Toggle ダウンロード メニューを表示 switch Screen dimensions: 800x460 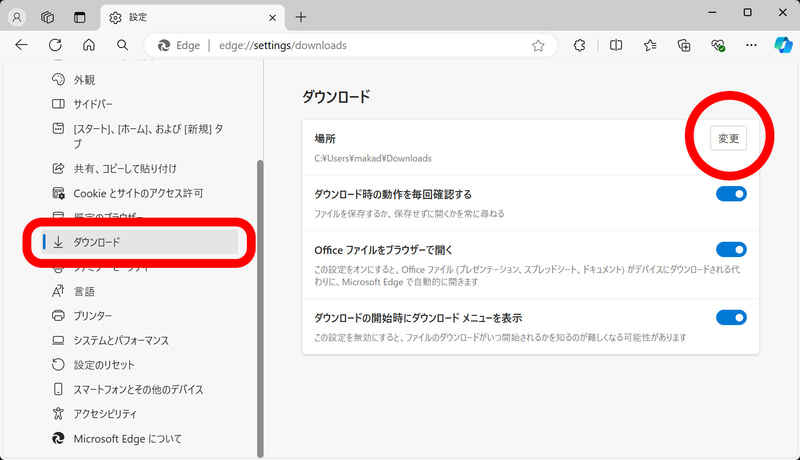point(731,318)
